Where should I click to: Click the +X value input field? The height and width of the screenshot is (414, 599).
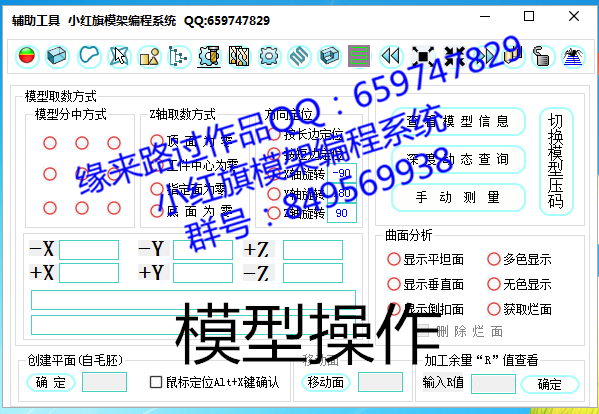click(x=89, y=273)
